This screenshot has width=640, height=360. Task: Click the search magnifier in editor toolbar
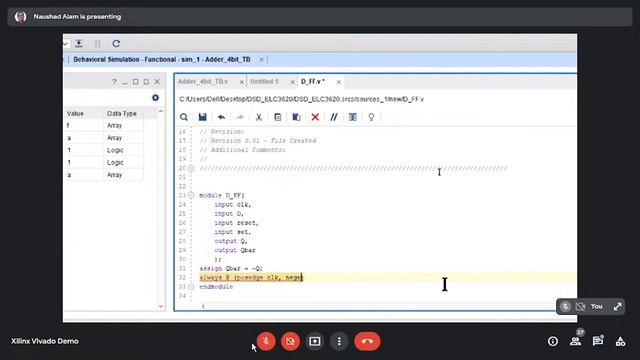[x=184, y=117]
